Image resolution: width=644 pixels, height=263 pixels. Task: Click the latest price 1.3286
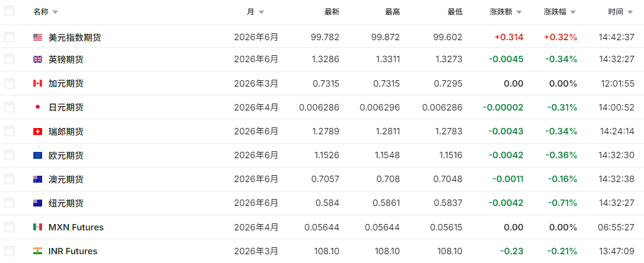point(326,60)
